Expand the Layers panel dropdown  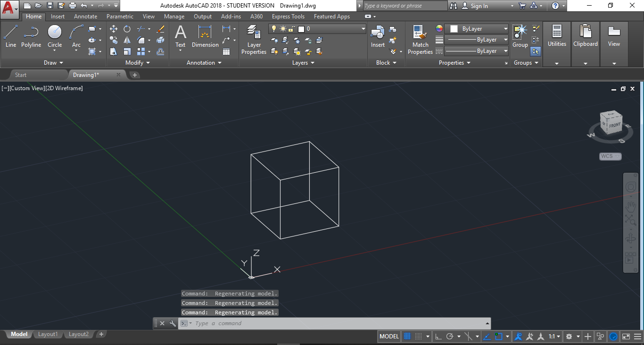tap(303, 63)
